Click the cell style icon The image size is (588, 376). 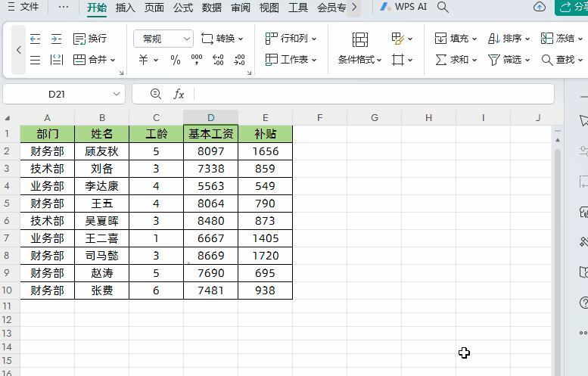(x=397, y=39)
